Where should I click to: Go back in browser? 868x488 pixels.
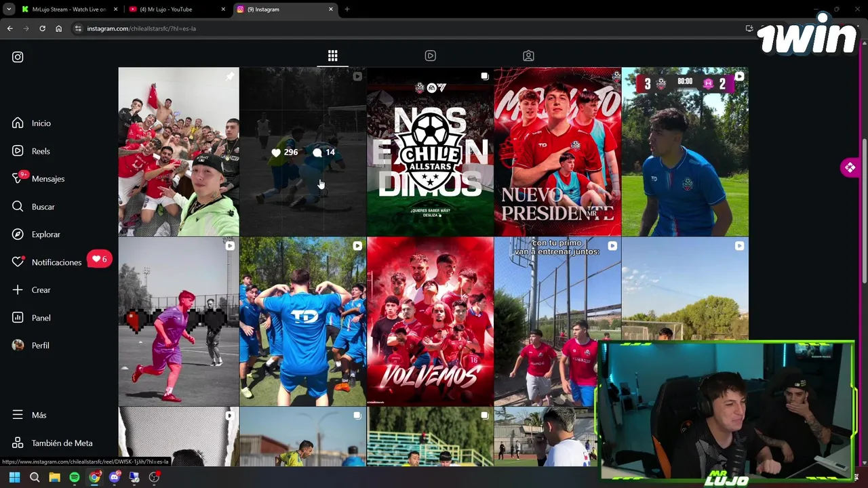click(9, 28)
